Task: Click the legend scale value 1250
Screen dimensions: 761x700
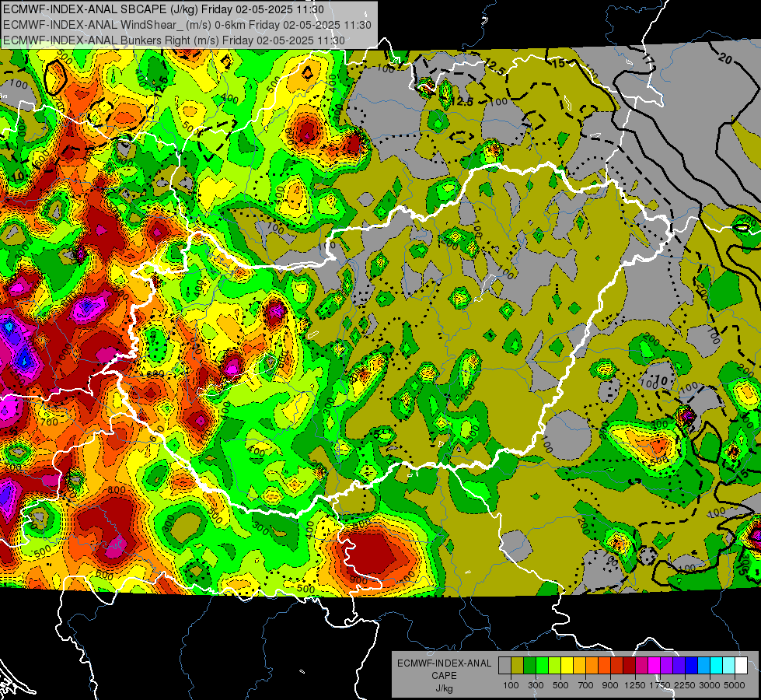Action: tap(635, 685)
